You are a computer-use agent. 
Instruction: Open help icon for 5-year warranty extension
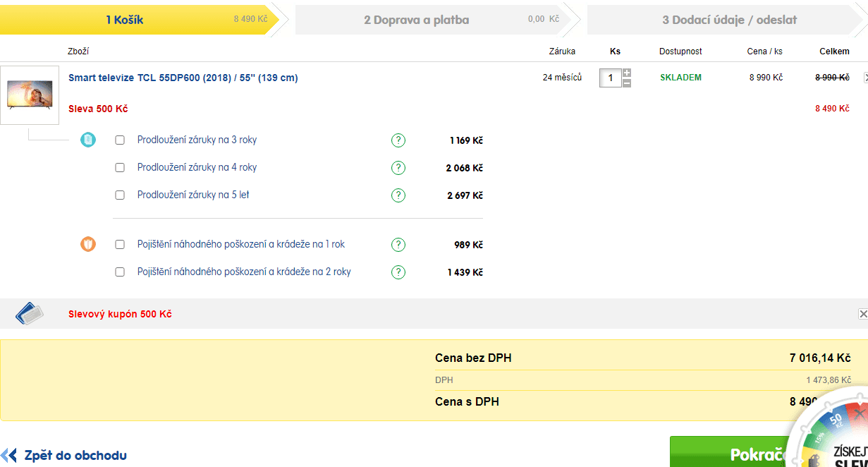[x=398, y=195]
